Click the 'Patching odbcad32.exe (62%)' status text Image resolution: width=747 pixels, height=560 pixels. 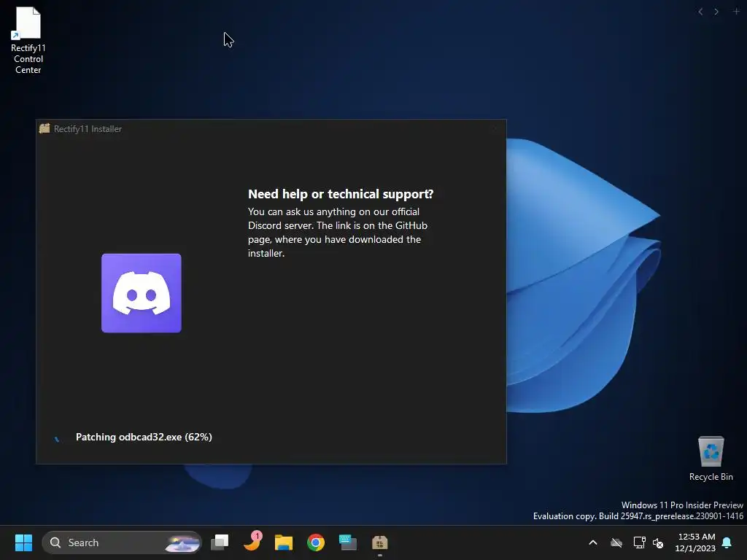coord(144,437)
